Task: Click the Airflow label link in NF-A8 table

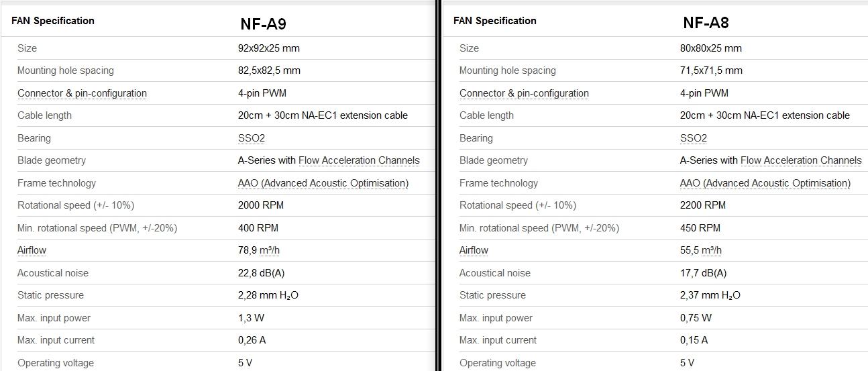Action: pos(474,250)
